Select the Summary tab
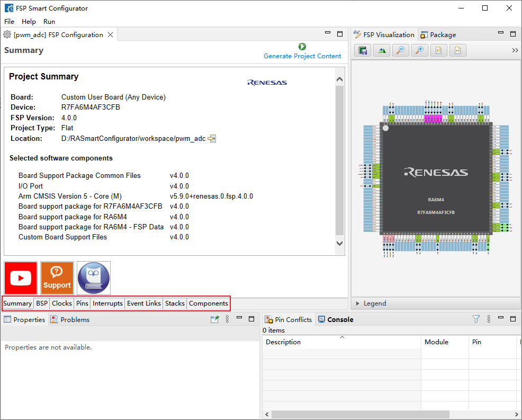 point(17,303)
